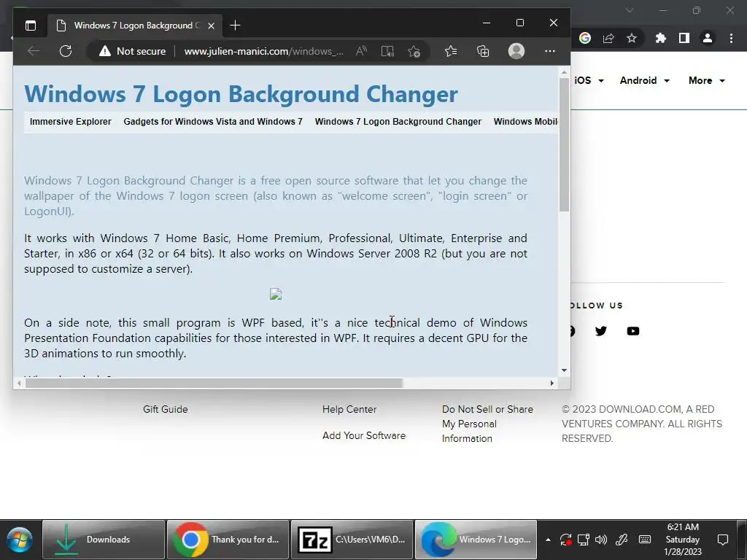
Task: Open network tray icon
Action: coord(584,540)
